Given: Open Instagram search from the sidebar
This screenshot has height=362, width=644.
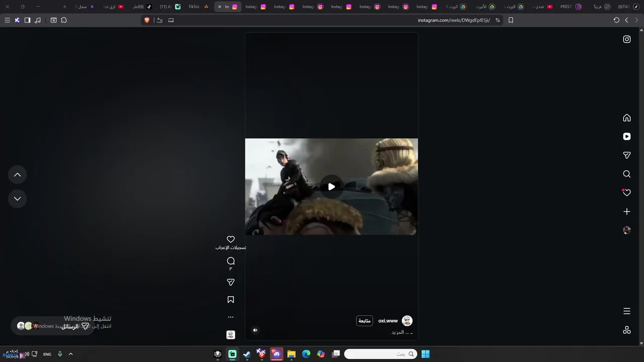Looking at the screenshot, I should click(x=626, y=174).
